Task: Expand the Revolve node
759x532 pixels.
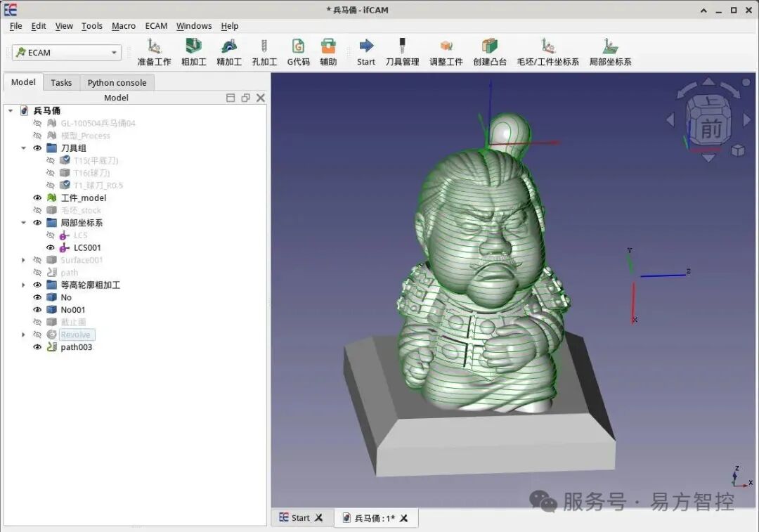Action: click(23, 335)
